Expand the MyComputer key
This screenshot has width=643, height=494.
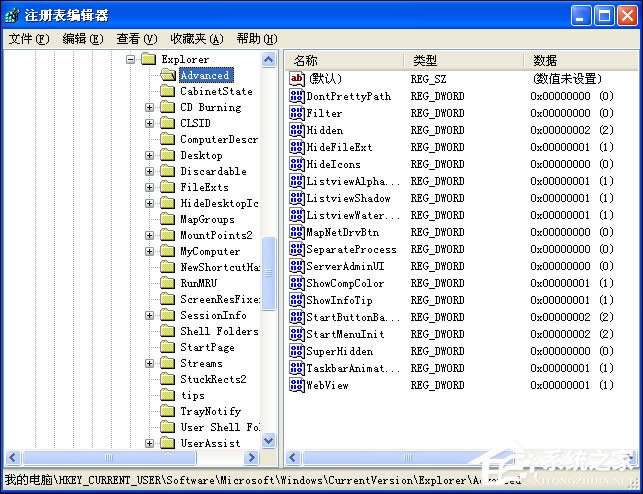[x=149, y=251]
